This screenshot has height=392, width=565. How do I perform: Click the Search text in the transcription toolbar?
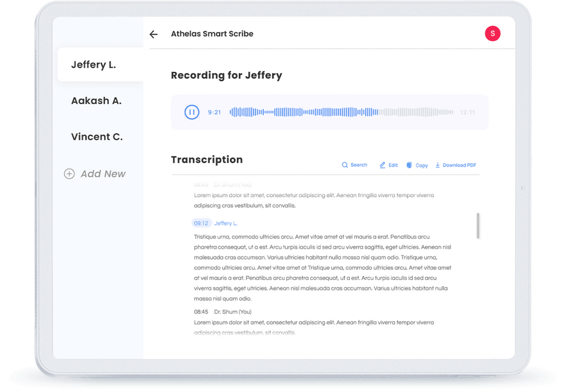(358, 165)
